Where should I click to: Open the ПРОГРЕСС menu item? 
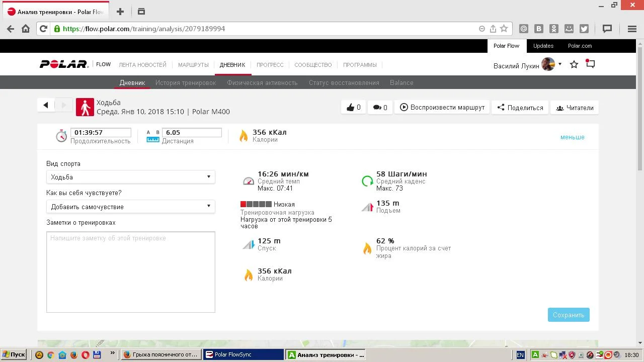270,65
